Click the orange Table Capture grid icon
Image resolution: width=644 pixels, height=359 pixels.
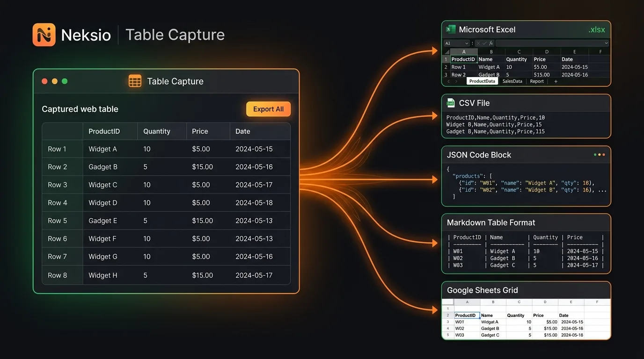pyautogui.click(x=135, y=81)
